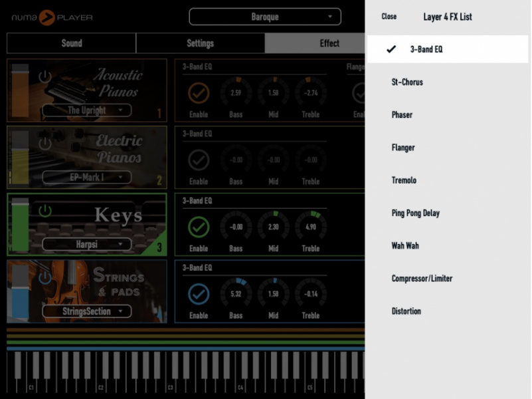Expand the Harpsi sound selector
Viewport: 532px width, 399px height.
point(86,244)
